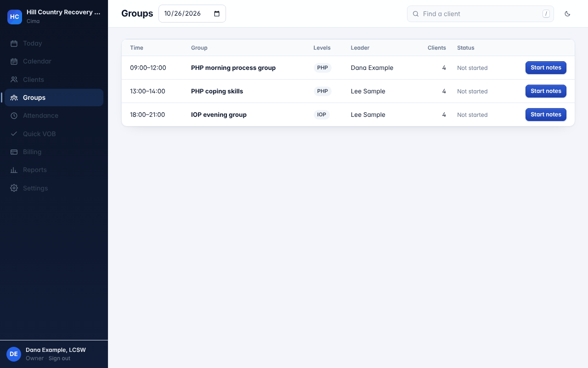This screenshot has width=588, height=368.
Task: Click the 13:00–14:00 time cell
Action: [147, 91]
